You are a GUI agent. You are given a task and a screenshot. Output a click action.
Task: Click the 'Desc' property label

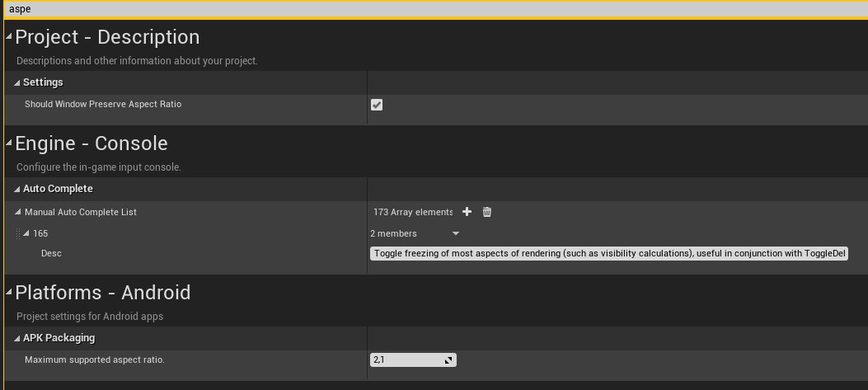(51, 253)
